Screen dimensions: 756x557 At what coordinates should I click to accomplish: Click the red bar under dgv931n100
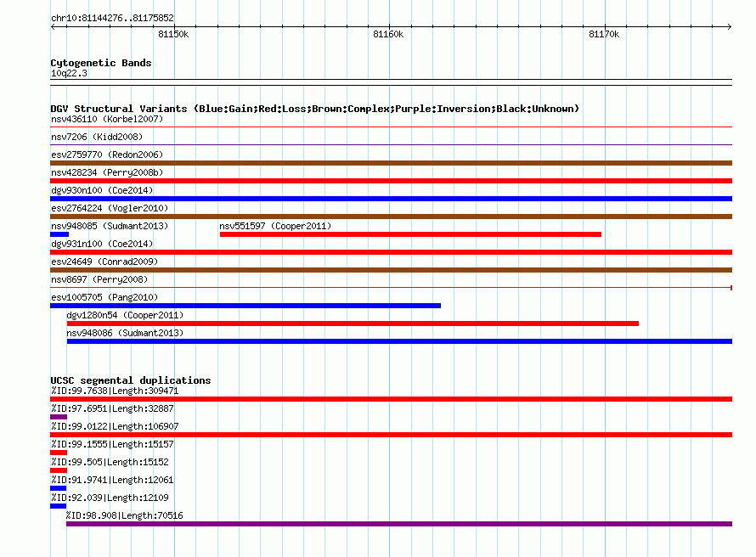[x=391, y=252]
